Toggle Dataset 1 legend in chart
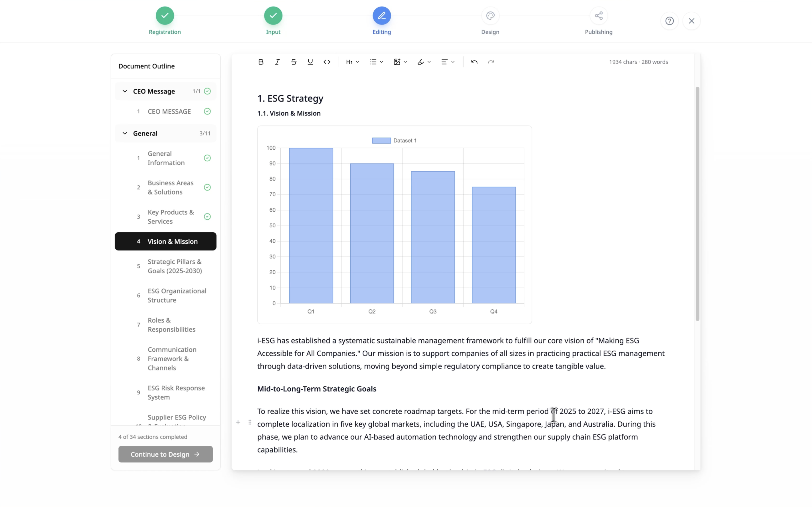This screenshot has width=812, height=507. pyautogui.click(x=394, y=140)
